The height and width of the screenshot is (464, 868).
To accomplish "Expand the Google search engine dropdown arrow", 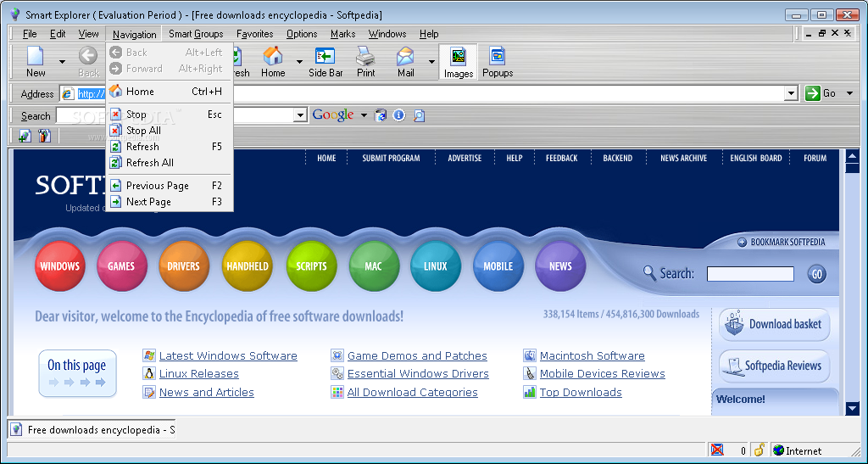I will pyautogui.click(x=364, y=115).
